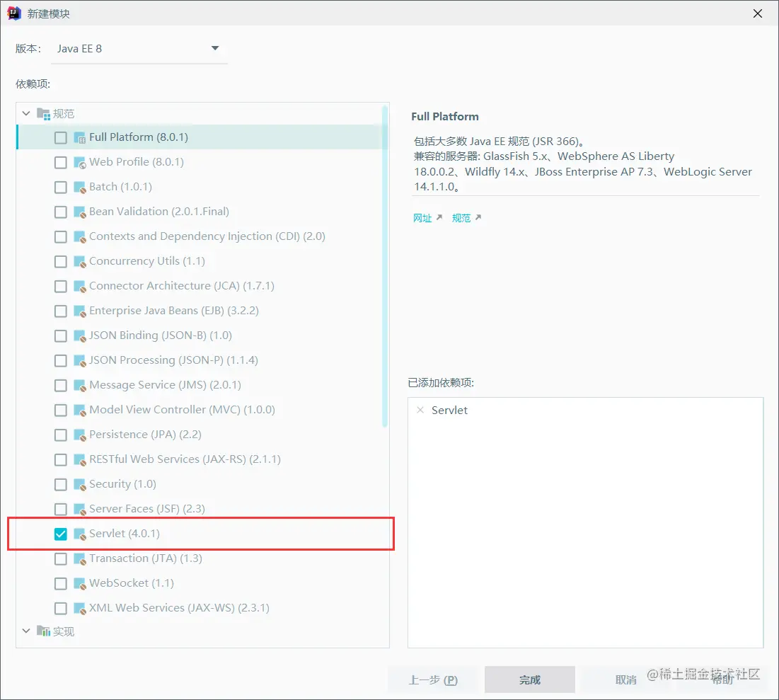Image resolution: width=779 pixels, height=700 pixels.
Task: Check the Batch (1.0.1) checkbox
Action: [x=61, y=187]
